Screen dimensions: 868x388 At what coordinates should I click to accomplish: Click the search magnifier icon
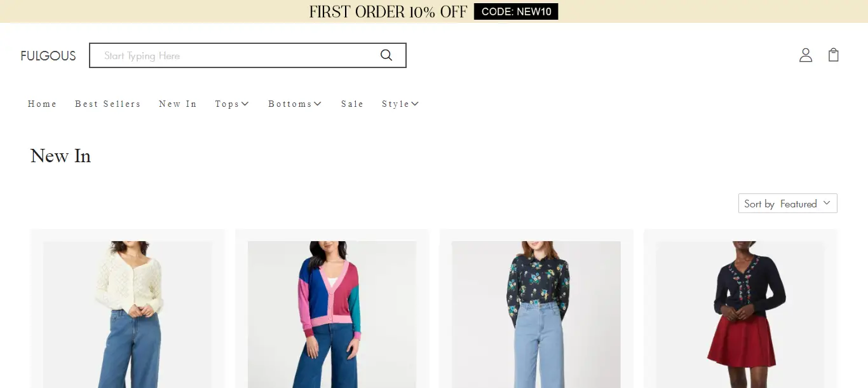point(386,55)
